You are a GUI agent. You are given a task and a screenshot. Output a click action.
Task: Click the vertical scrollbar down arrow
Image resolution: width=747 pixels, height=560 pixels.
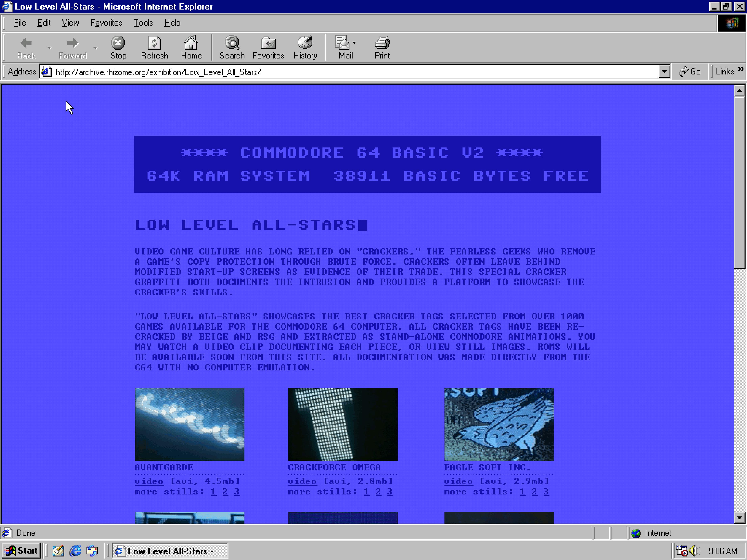[739, 517]
